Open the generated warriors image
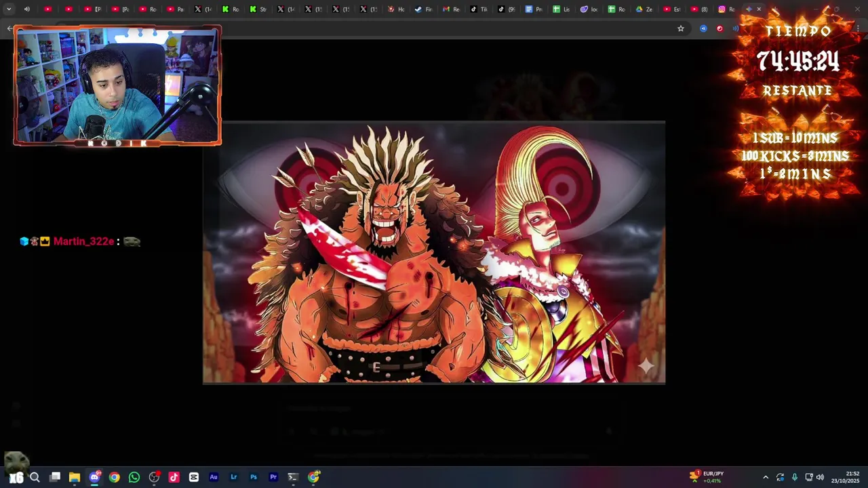This screenshot has width=868, height=488. [434, 253]
